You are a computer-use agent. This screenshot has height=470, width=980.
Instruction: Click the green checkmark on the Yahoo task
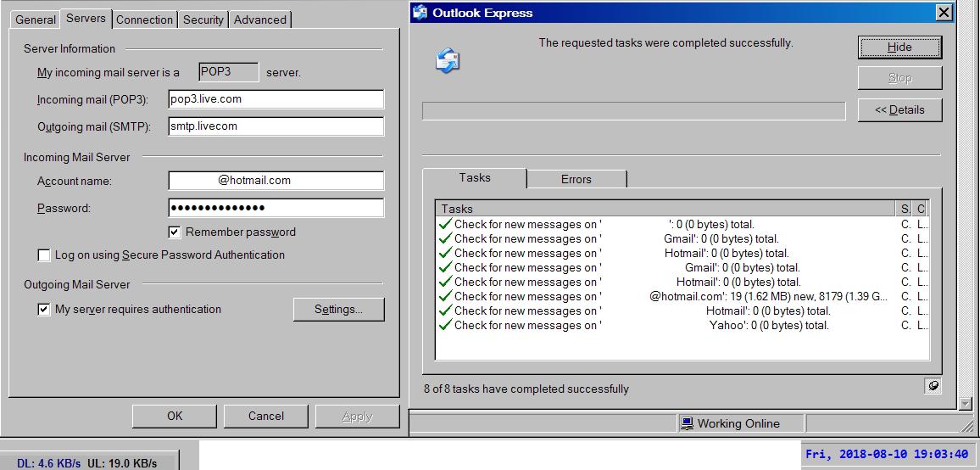pos(444,325)
